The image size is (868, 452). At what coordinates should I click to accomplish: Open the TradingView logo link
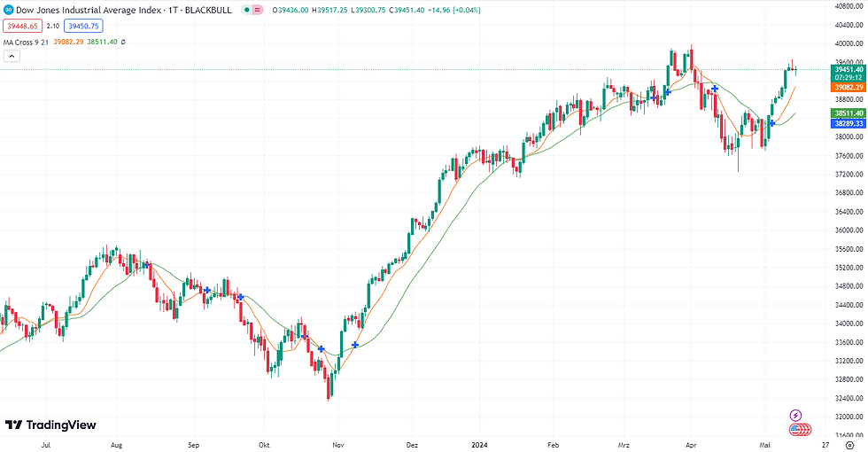[51, 425]
